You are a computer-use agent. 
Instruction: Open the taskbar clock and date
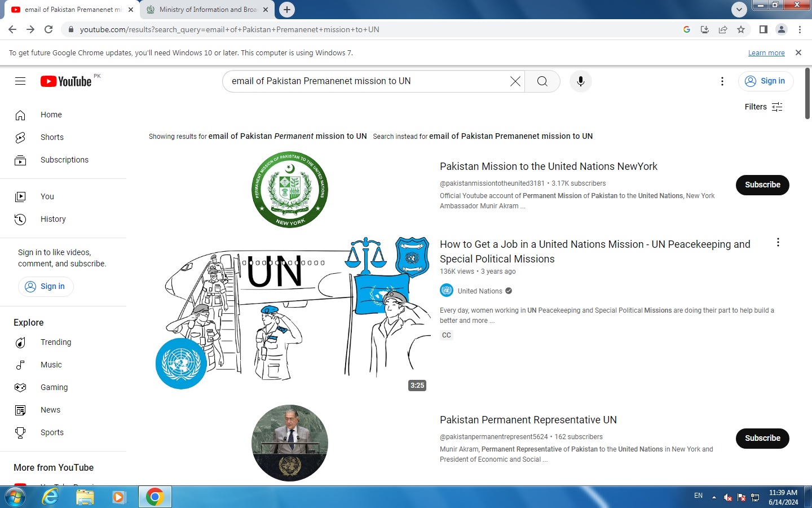point(783,497)
